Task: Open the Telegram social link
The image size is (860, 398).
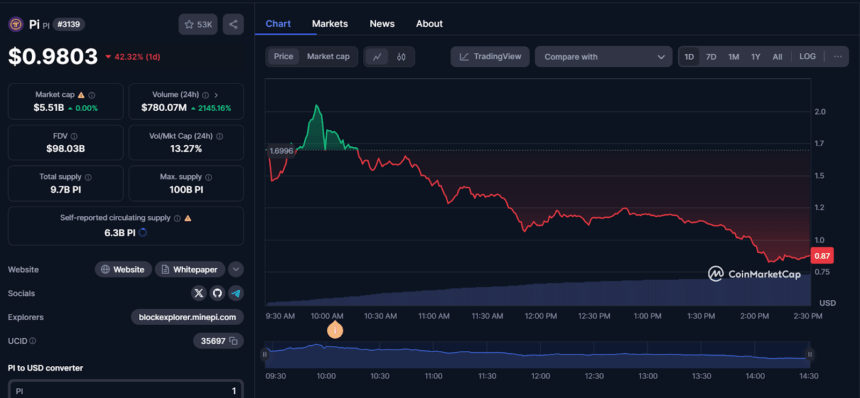Action: click(x=236, y=293)
